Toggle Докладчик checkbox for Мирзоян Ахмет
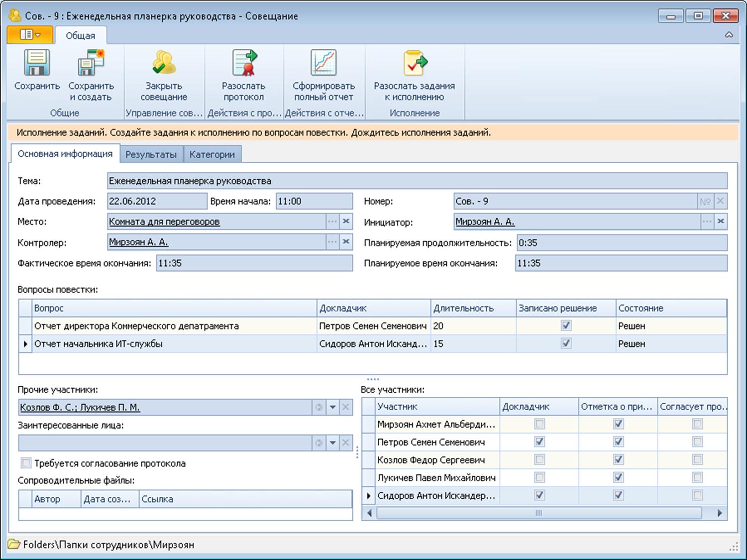The height and width of the screenshot is (560, 747). click(x=539, y=424)
